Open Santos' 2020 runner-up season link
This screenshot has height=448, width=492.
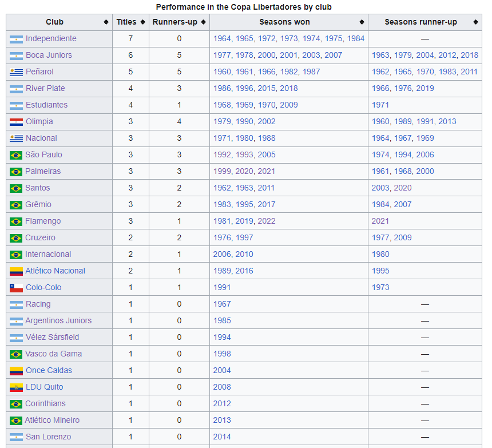[x=403, y=188]
